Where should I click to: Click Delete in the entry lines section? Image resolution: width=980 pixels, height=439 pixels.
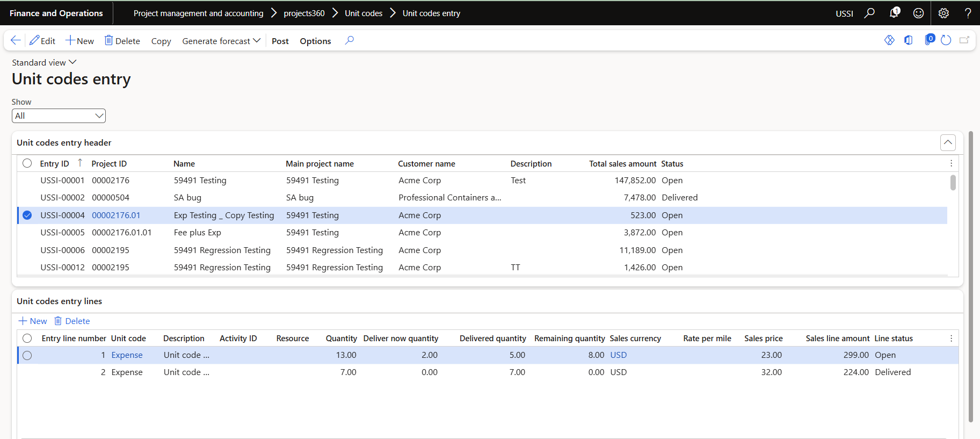click(x=72, y=321)
